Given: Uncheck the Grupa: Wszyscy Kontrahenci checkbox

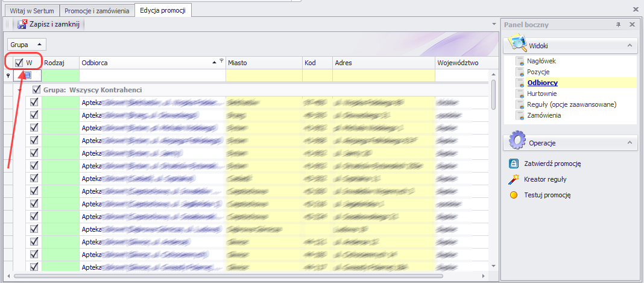Looking at the screenshot, I should click(x=36, y=90).
